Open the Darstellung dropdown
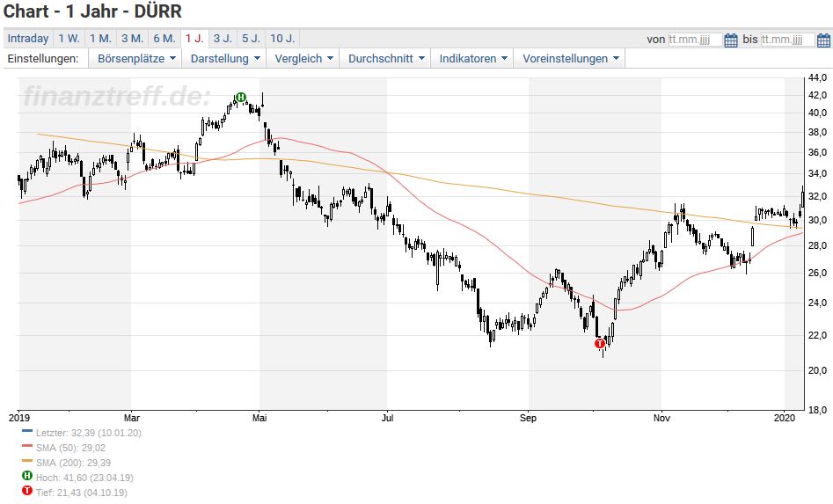Viewport: 833px width, 504px height. pos(224,58)
